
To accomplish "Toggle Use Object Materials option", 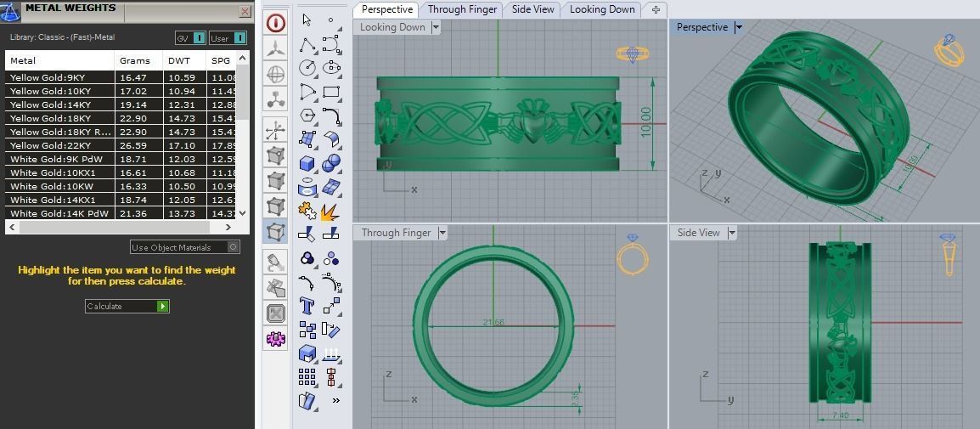I will click(x=185, y=247).
